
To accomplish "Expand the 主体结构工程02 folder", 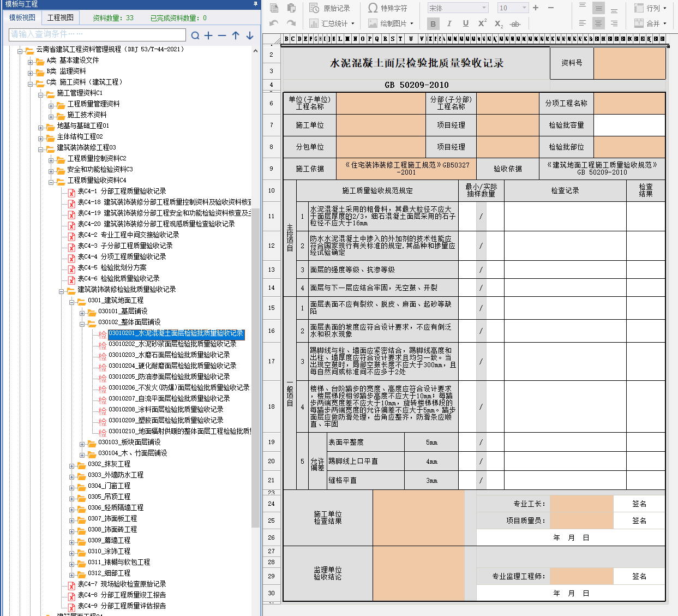I will [x=41, y=139].
